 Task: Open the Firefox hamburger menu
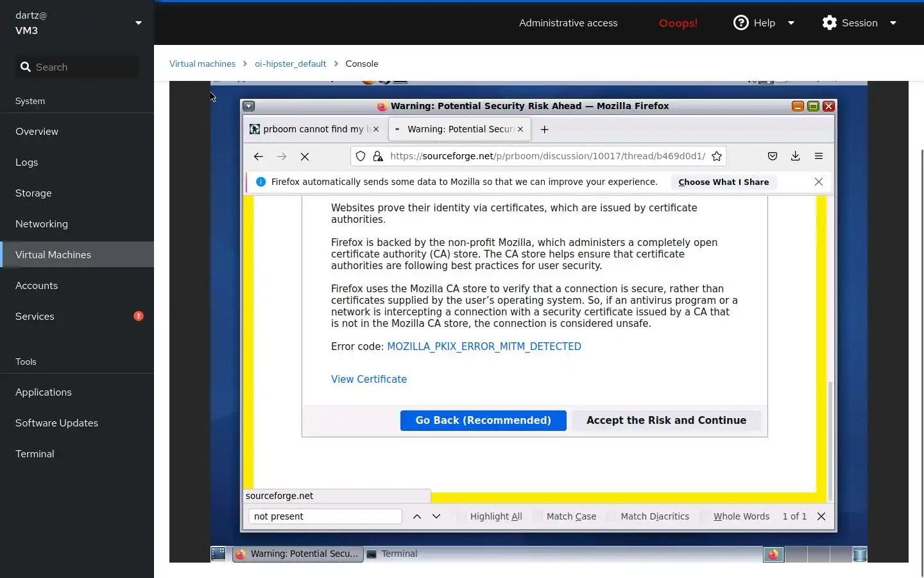point(819,156)
